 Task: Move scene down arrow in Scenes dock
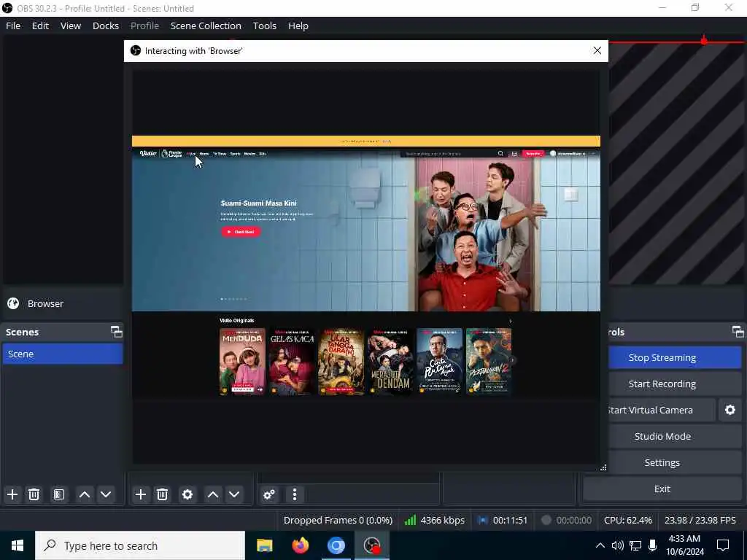point(106,494)
